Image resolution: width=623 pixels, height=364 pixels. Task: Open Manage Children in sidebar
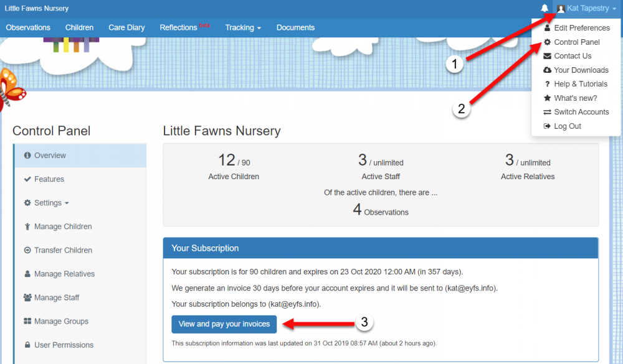62,226
